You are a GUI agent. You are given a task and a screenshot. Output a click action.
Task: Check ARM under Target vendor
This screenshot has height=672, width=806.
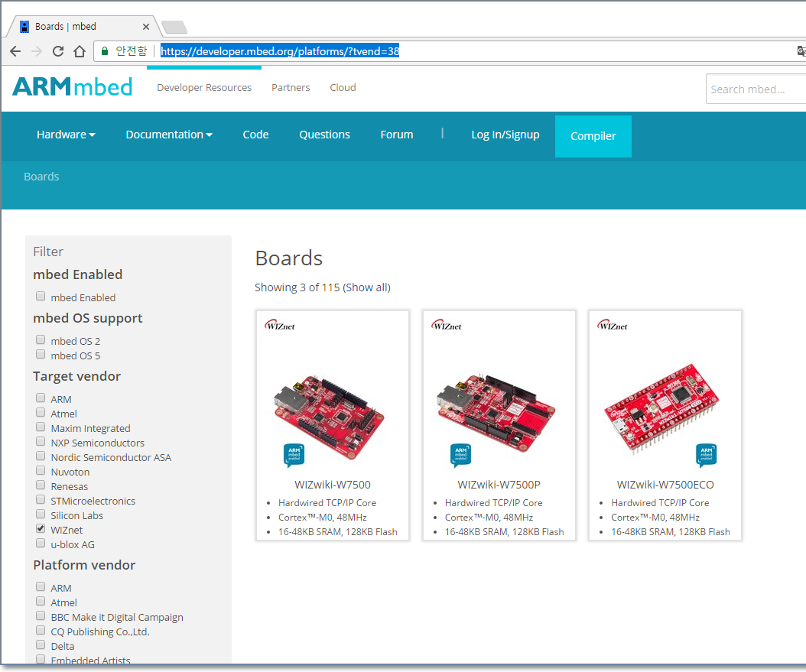point(41,398)
